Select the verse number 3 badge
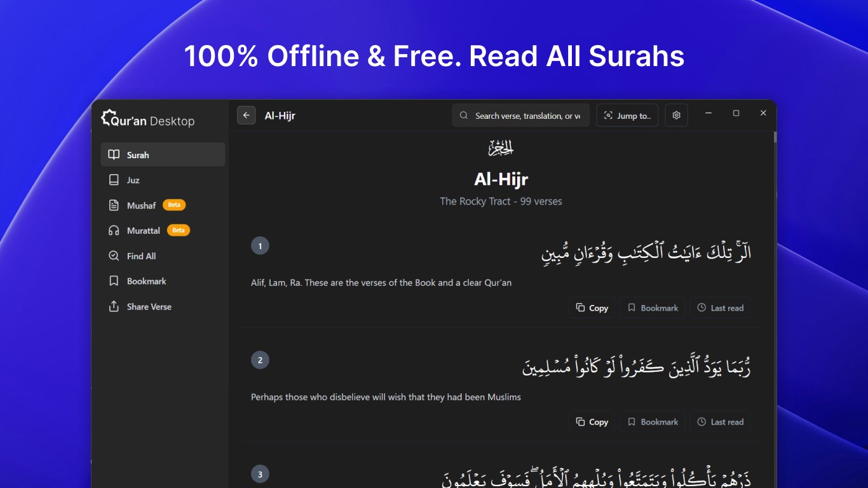The image size is (868, 488). point(260,474)
